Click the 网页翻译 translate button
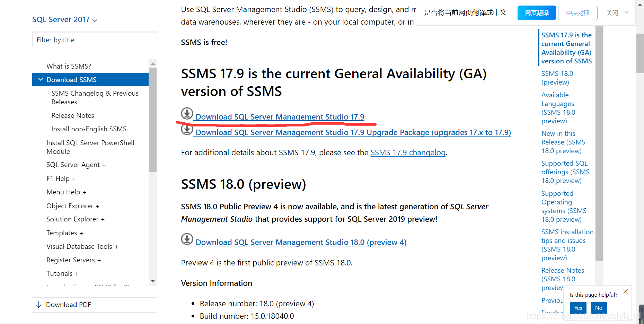 (x=536, y=13)
